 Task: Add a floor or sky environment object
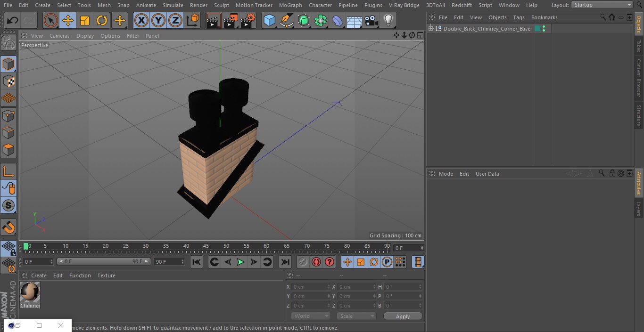[354, 20]
